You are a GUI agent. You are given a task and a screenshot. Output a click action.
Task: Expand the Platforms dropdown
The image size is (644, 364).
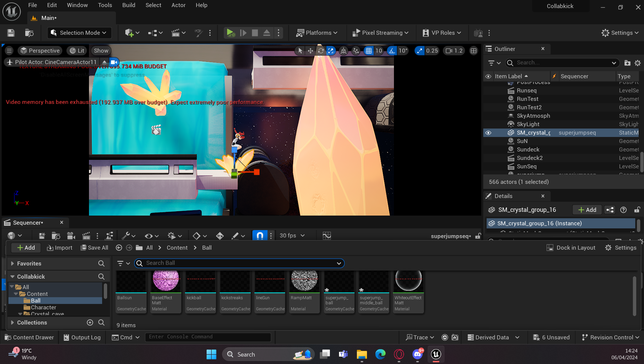click(x=316, y=33)
